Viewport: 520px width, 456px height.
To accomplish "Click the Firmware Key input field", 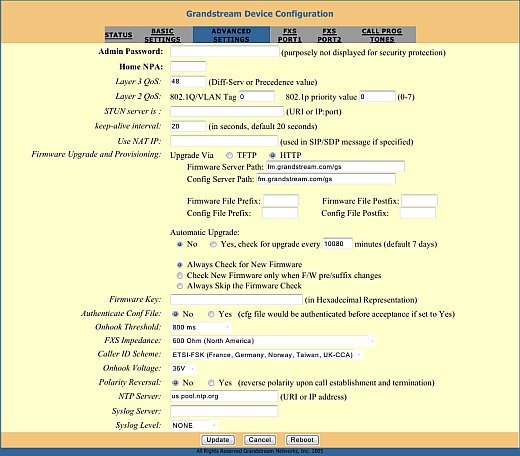I will (236, 299).
